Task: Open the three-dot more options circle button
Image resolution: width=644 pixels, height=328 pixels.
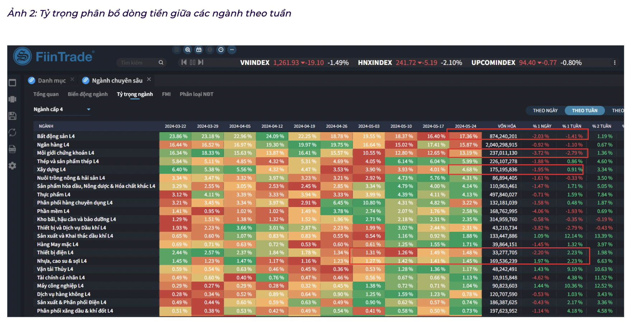Action: [232, 50]
